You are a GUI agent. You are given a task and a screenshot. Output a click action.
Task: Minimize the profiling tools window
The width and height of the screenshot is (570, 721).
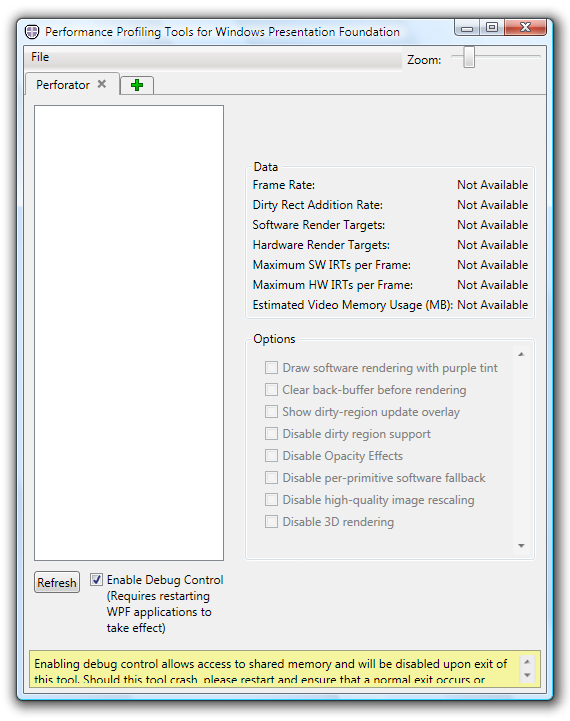point(467,28)
